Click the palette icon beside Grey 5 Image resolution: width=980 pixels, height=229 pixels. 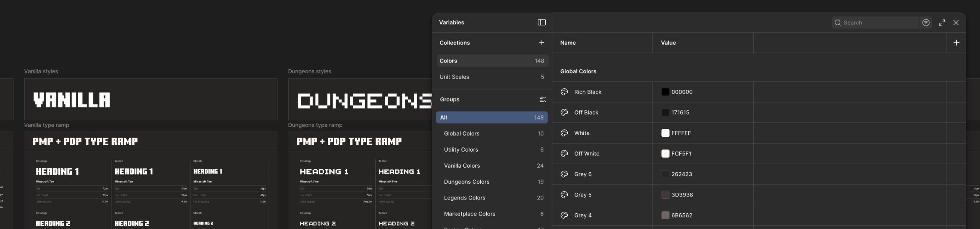[x=564, y=195]
